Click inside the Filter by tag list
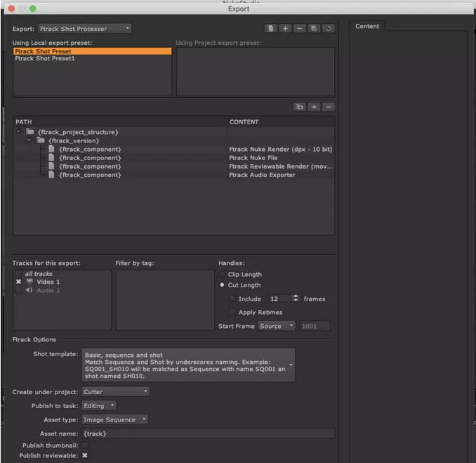The image size is (476, 463). [165, 300]
